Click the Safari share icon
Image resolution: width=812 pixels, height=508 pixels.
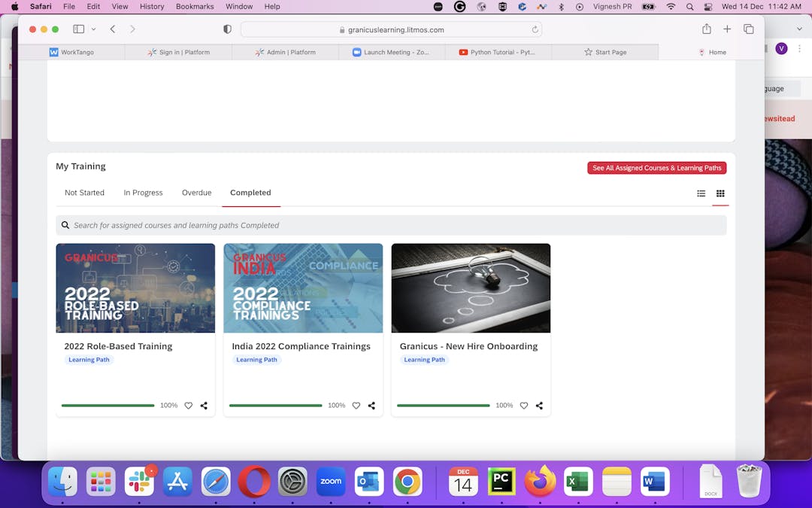click(706, 29)
